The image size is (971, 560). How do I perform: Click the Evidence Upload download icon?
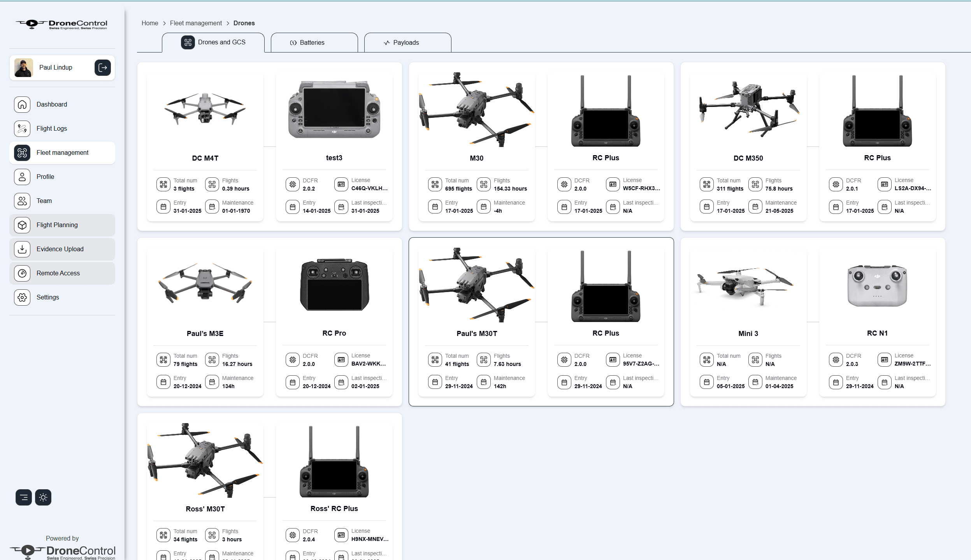click(22, 249)
